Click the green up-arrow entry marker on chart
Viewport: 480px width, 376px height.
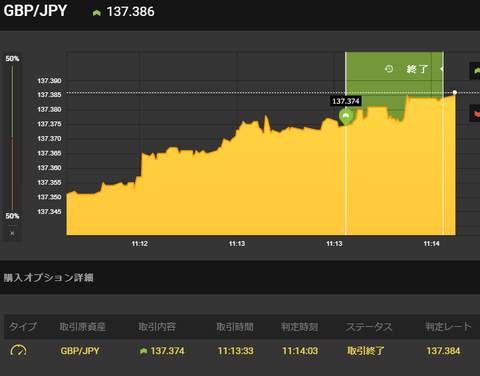click(x=346, y=117)
